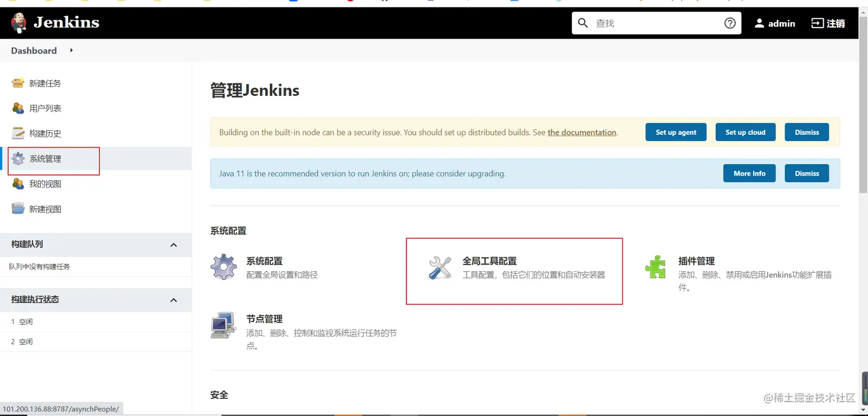868x416 pixels.
Task: Focus the 查找 search input field
Action: pos(656,23)
